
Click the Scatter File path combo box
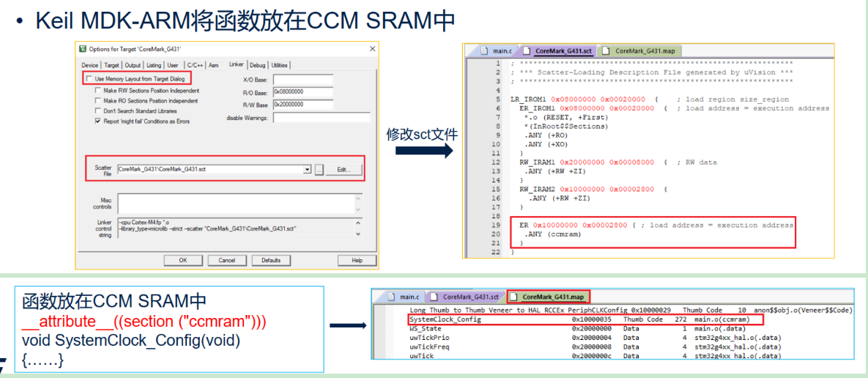click(214, 170)
